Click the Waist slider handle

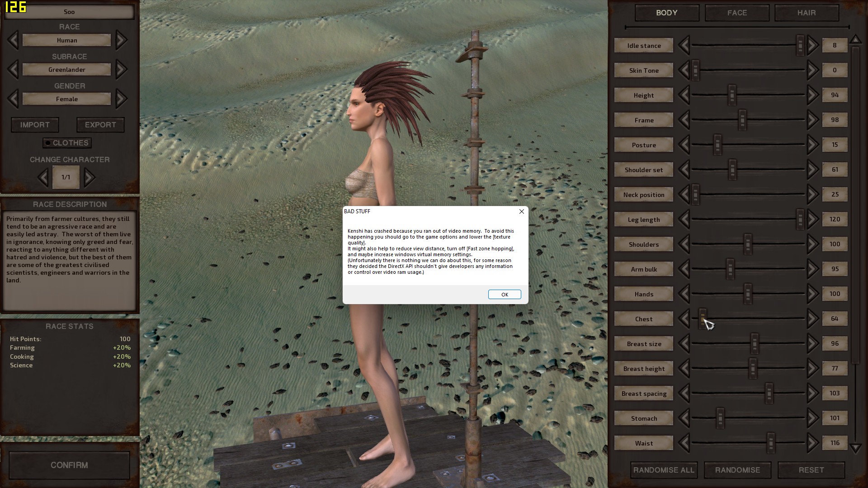click(x=771, y=443)
